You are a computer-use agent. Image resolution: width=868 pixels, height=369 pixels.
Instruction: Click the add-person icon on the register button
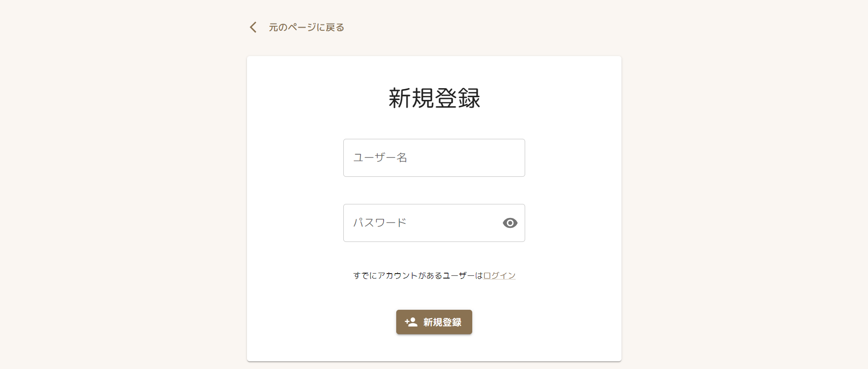(411, 322)
